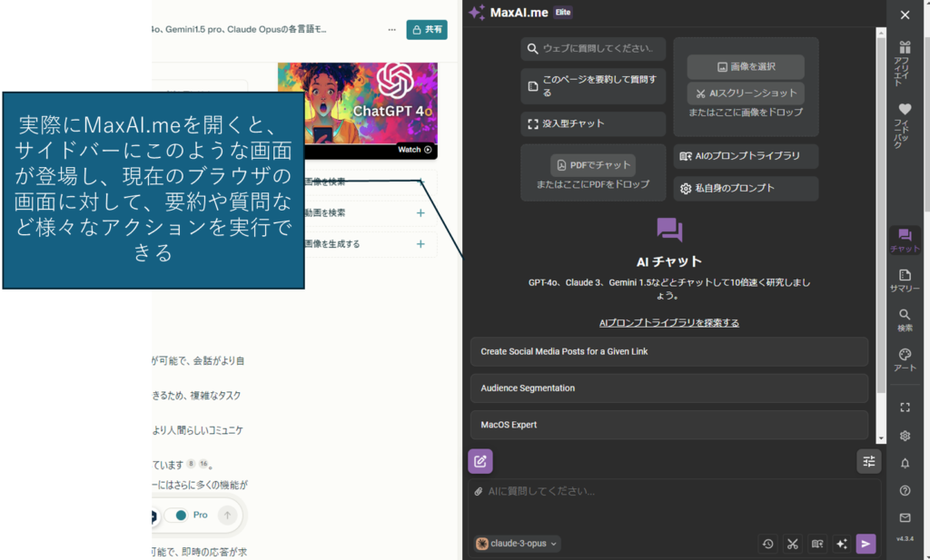Open chat options with the sliders icon
Viewport: 930px width, 560px height.
click(x=868, y=461)
